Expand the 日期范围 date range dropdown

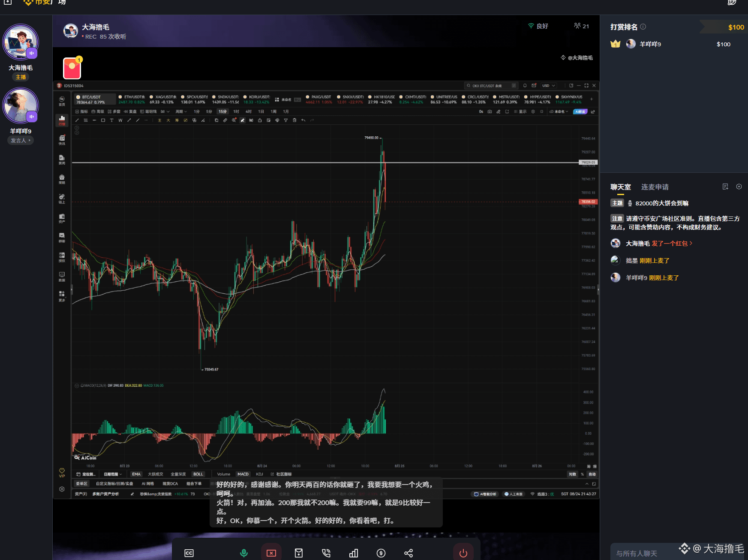point(113,474)
